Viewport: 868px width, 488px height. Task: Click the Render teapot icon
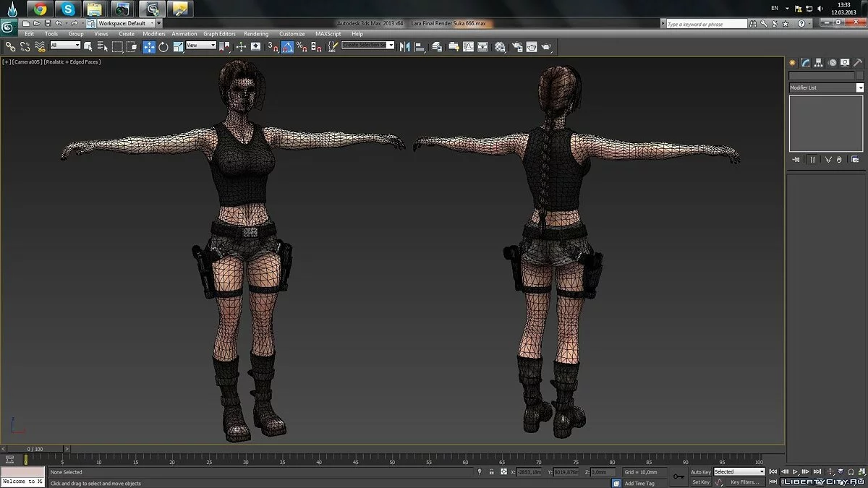pyautogui.click(x=547, y=46)
